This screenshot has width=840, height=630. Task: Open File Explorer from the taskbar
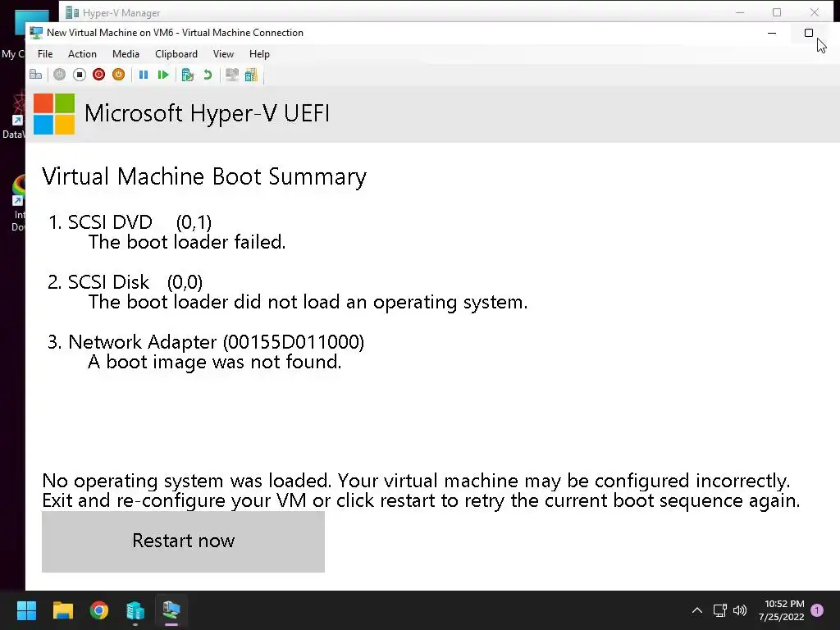[62, 610]
